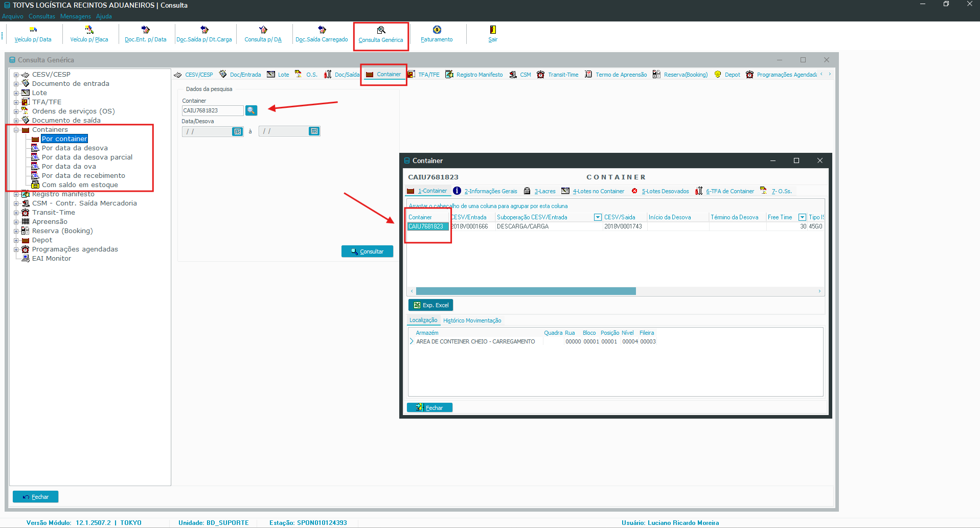
Task: Open Doc.Saída p/ Dt.Carga toolbar query
Action: [204, 34]
